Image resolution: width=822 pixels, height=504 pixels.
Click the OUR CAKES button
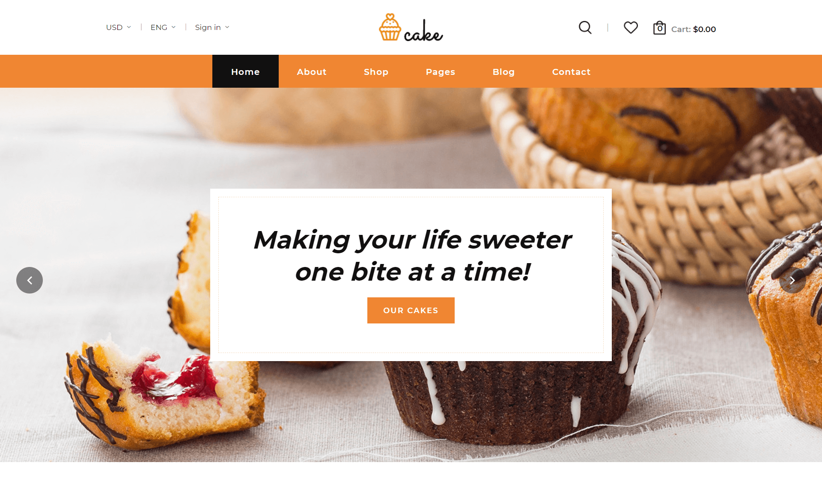(x=411, y=310)
